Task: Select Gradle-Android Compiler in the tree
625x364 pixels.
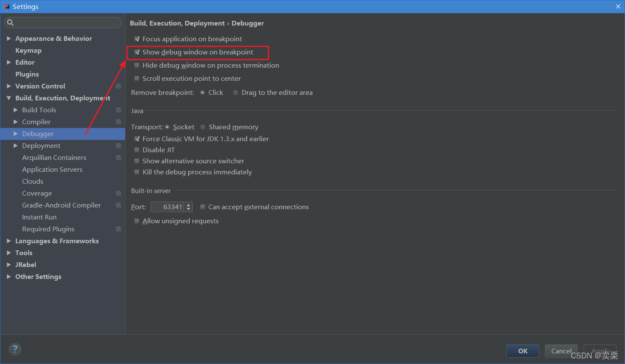Action: (61, 205)
